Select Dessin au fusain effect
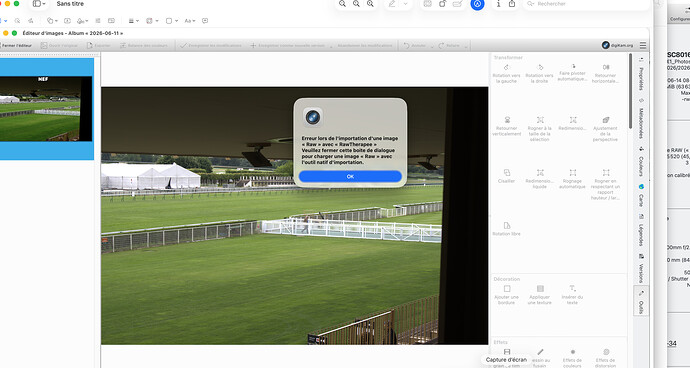This screenshot has width=690, height=368. 540,357
